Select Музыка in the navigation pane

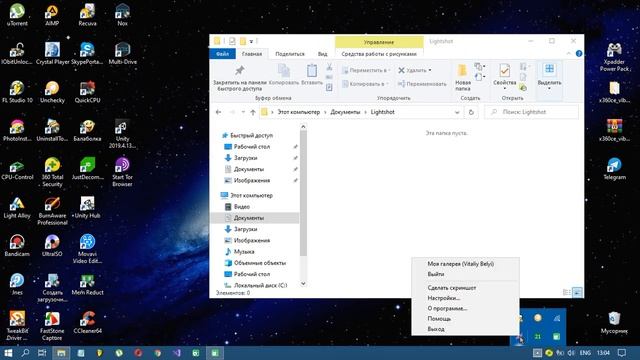point(244,252)
